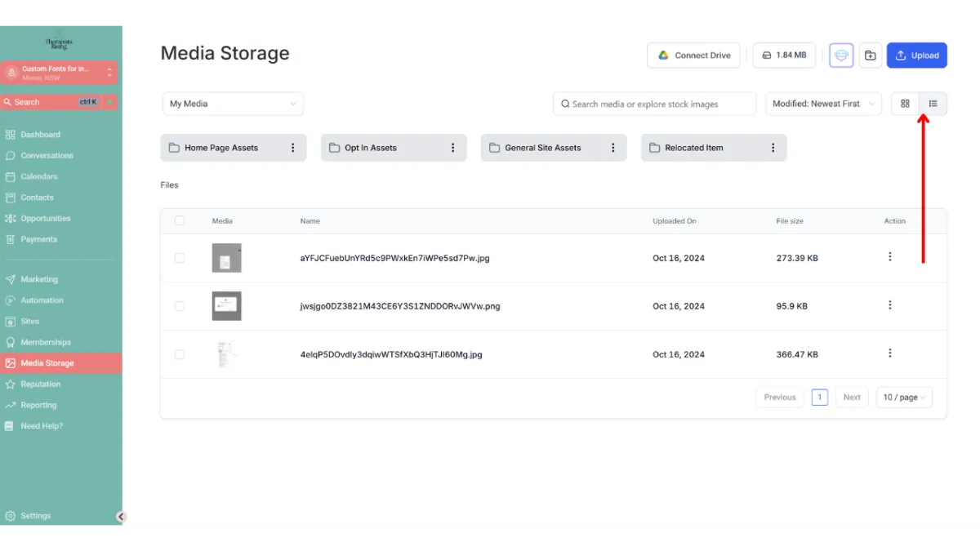Open action menu for the jwsjgo0DZ3821 png file

(x=889, y=305)
